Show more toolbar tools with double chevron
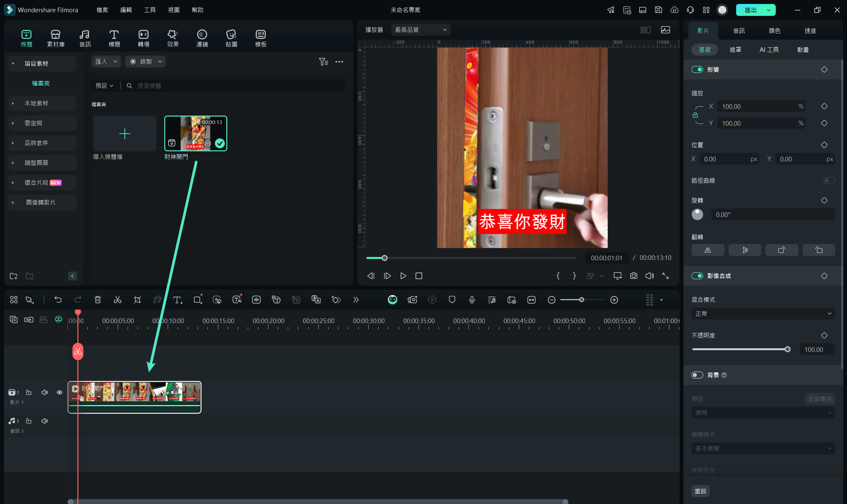The width and height of the screenshot is (847, 504). [356, 300]
